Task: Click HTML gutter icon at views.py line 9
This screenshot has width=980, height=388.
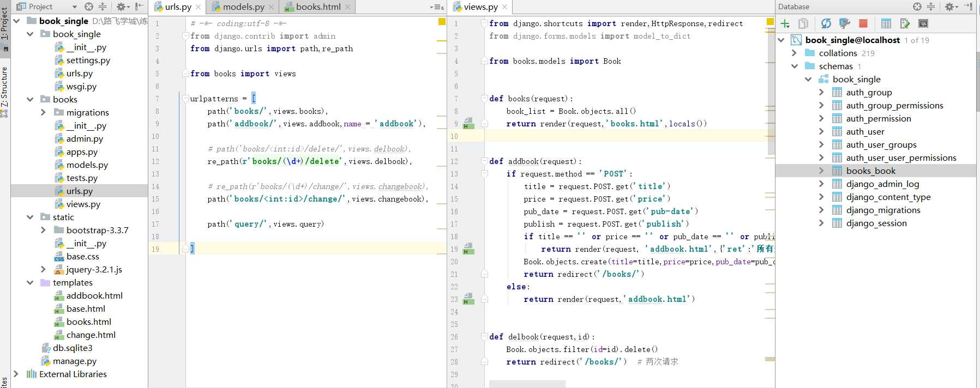Action: (x=468, y=123)
